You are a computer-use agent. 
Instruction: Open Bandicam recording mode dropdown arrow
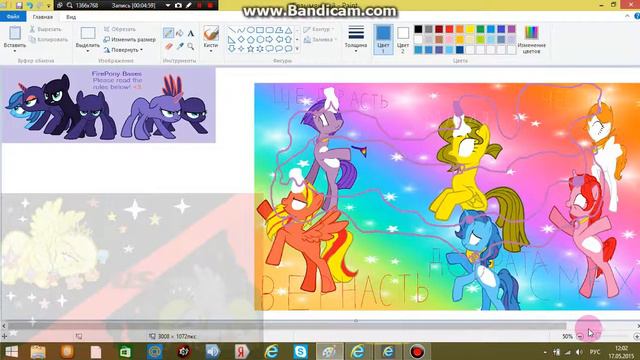tap(168, 5)
